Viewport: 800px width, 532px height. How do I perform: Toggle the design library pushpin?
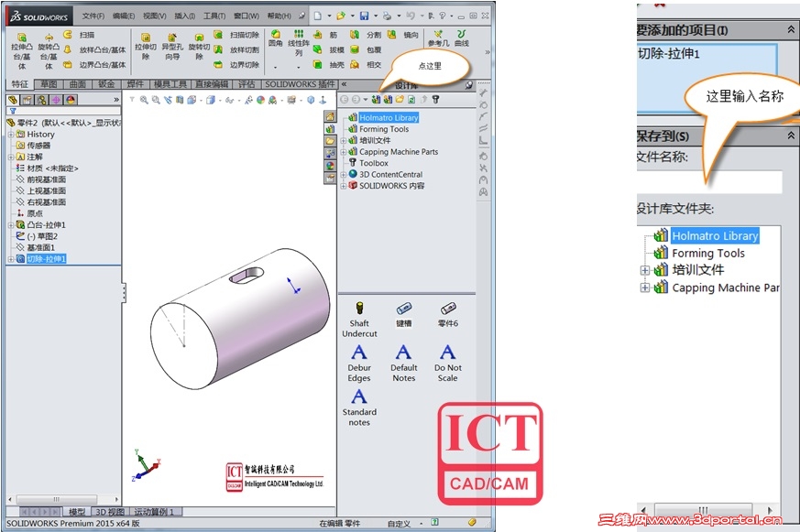coord(469,85)
